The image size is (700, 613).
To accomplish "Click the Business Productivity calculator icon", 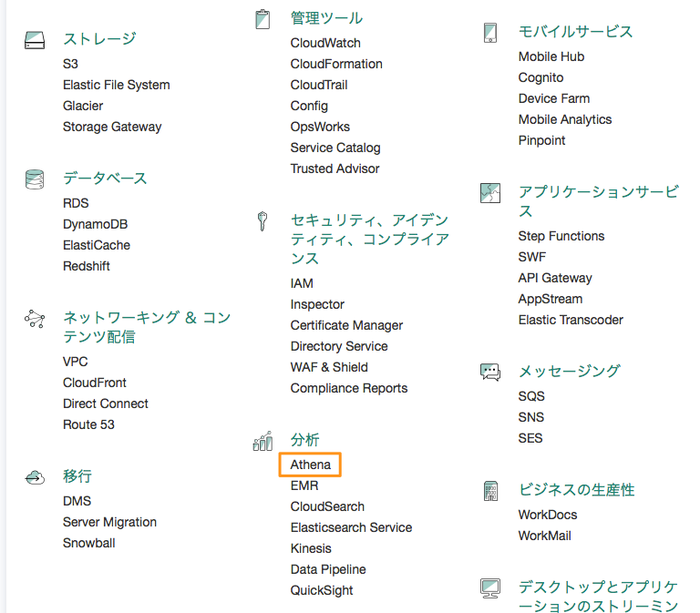I will (x=490, y=491).
